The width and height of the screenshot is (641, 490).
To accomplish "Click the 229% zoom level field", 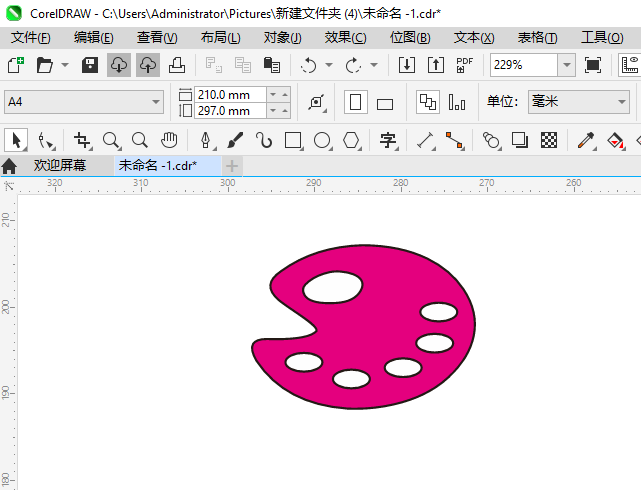I will click(x=524, y=65).
